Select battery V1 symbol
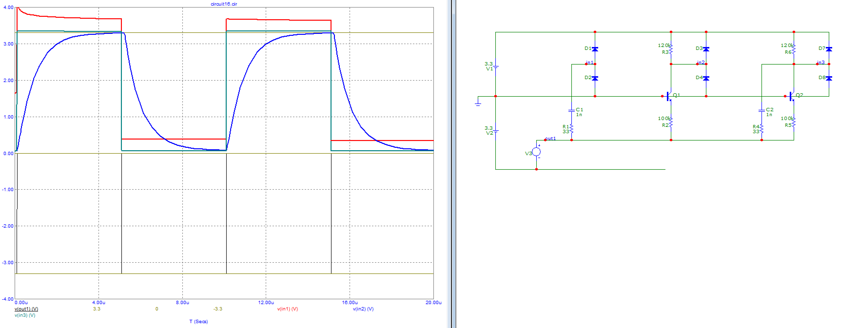Viewport: 868px width, 328px height. click(496, 67)
